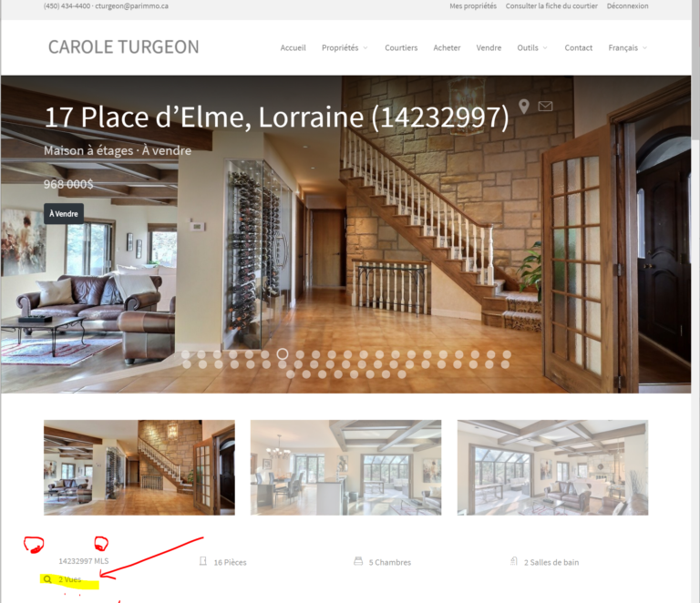Select the currently active ring slide indicator

[283, 354]
